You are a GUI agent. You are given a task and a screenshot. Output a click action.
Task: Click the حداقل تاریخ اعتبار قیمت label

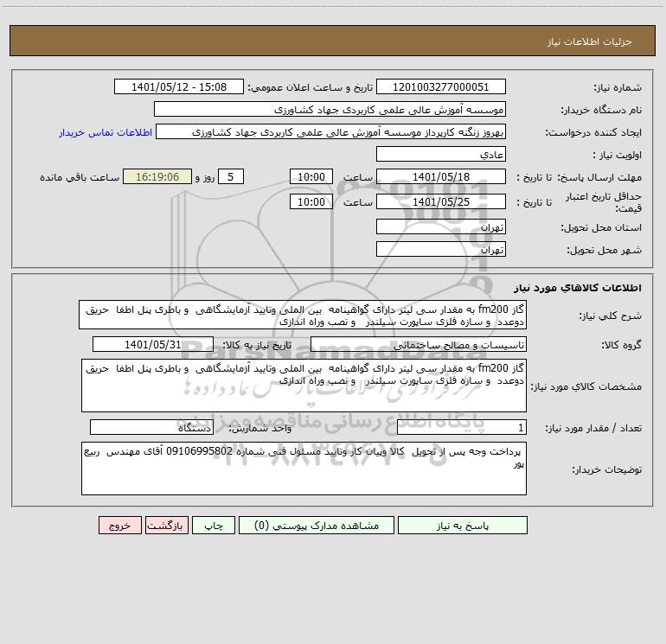pos(604,202)
